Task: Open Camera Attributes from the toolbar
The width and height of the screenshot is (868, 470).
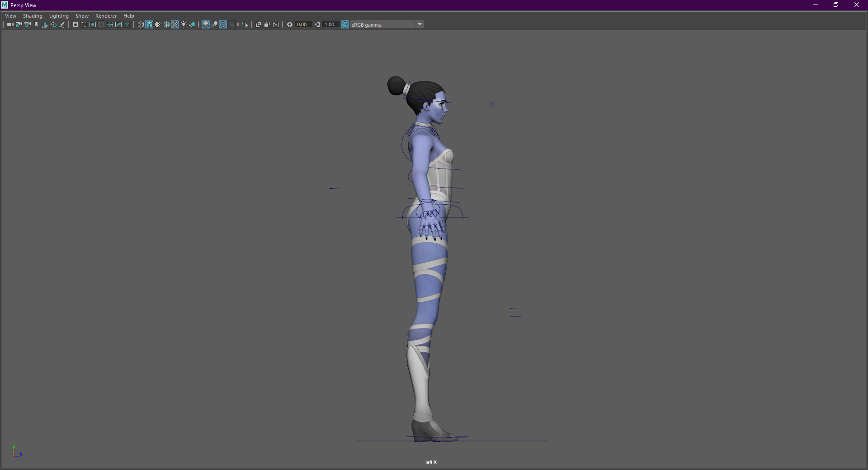Action: pos(28,24)
